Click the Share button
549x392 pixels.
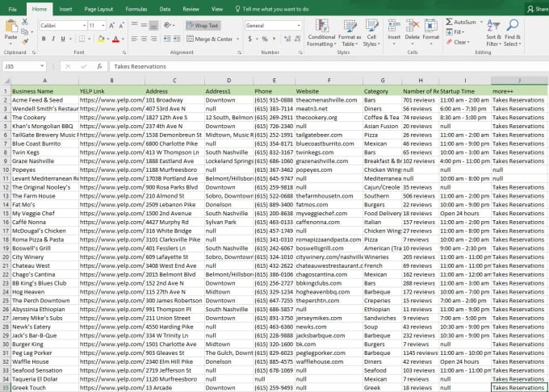point(538,9)
